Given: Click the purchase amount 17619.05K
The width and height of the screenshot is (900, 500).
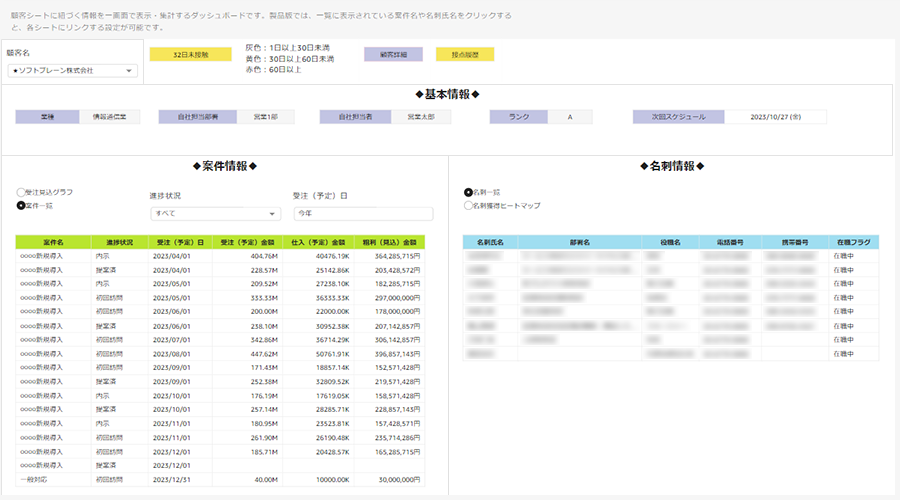Looking at the screenshot, I should tap(332, 396).
